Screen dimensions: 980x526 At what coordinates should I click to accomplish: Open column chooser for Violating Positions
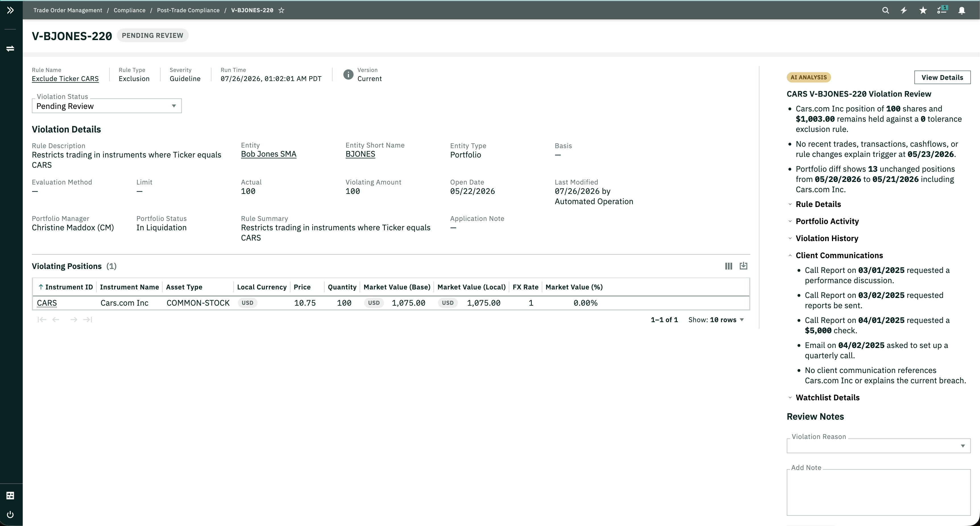tap(728, 266)
